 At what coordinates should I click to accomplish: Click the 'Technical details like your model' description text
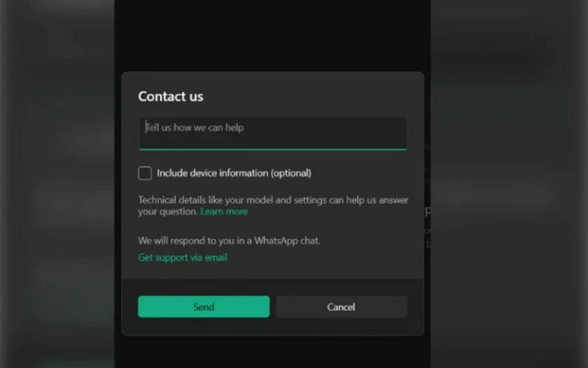(x=273, y=206)
